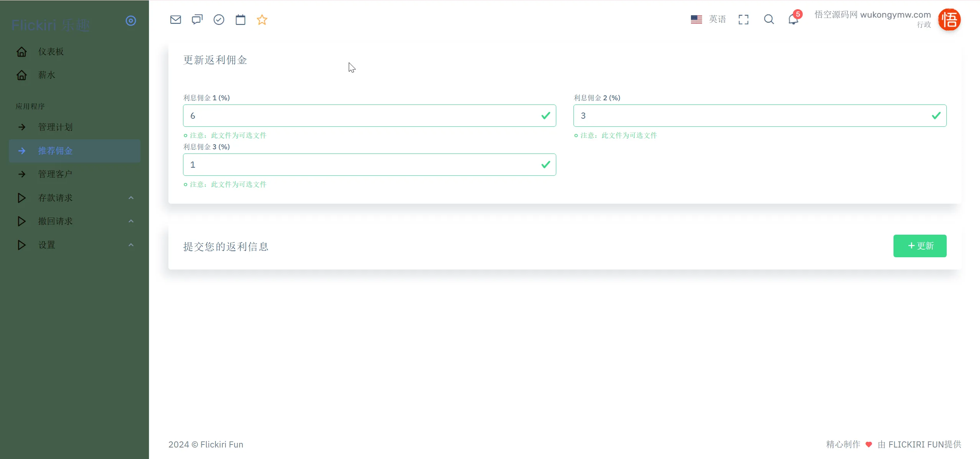
Task: Enter fullscreen mode with the brackets icon
Action: 743,20
